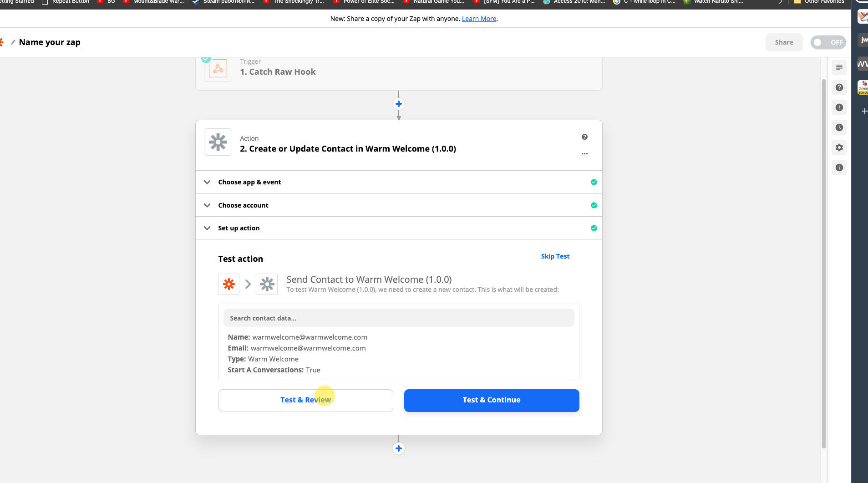Click the green check on Choose account
Screen dimensions: 868x483
click(594, 205)
